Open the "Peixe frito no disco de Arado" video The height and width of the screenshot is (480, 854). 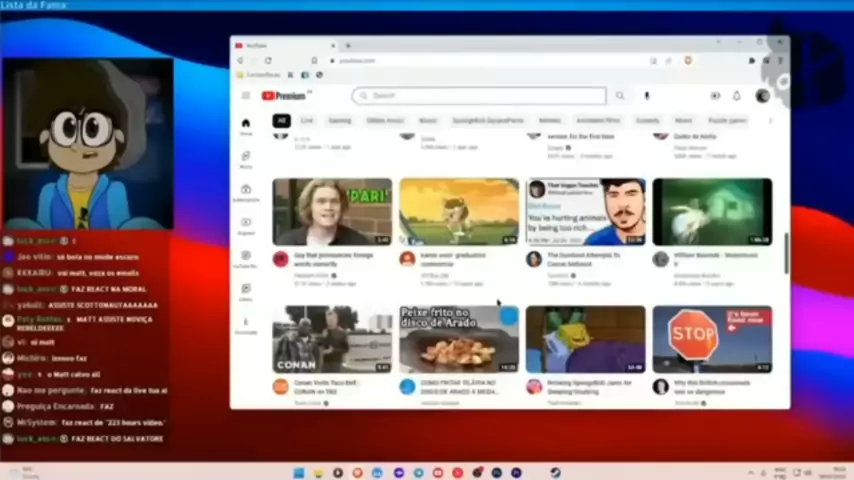tap(458, 340)
